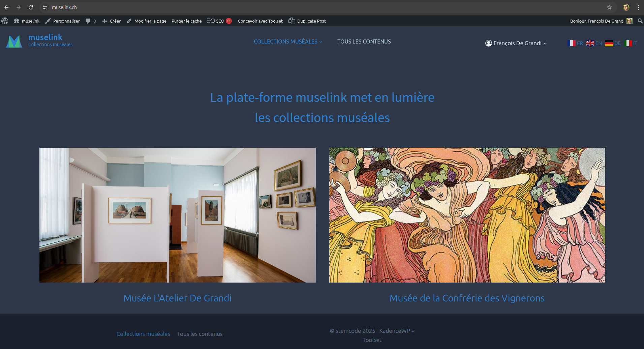
Task: Click the Collections muséales tagline under the logo
Action: click(x=51, y=45)
